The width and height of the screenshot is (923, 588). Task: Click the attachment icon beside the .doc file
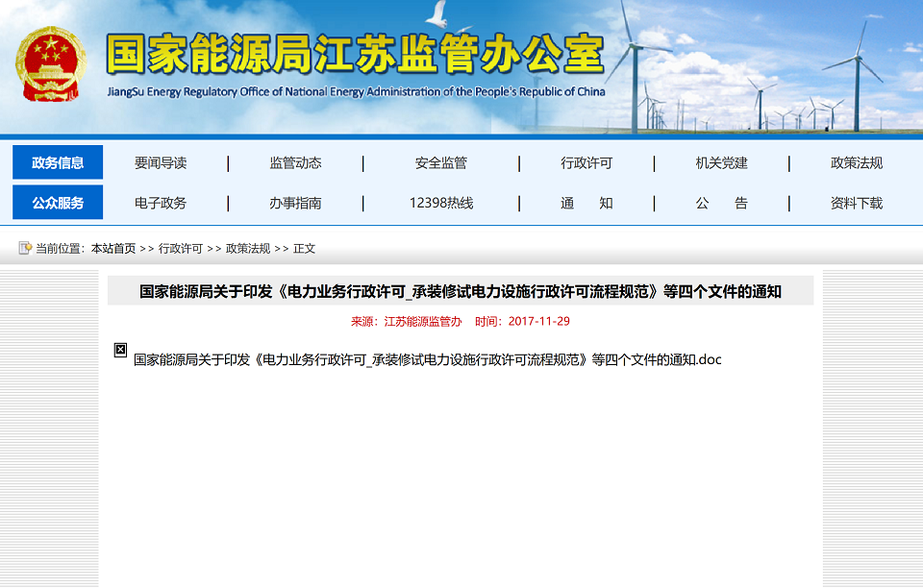pyautogui.click(x=119, y=352)
